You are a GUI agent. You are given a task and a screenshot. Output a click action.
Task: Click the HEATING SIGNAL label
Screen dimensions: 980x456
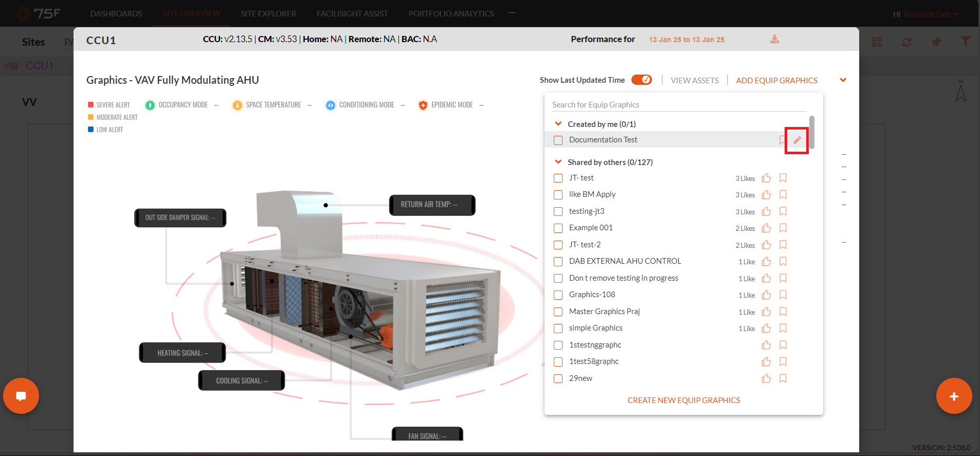183,353
